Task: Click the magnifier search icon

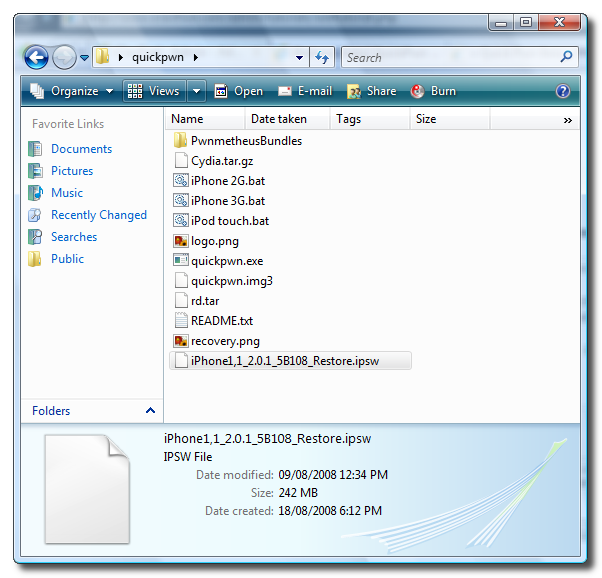Action: 567,57
